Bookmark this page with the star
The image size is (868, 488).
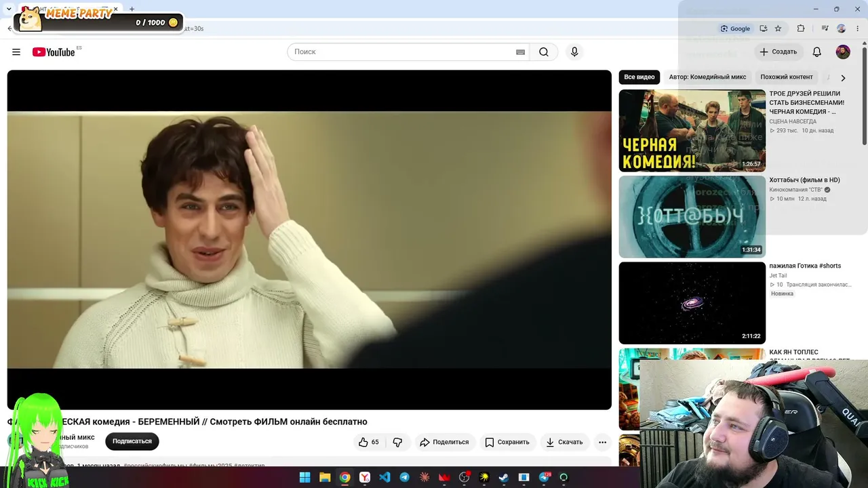778,28
